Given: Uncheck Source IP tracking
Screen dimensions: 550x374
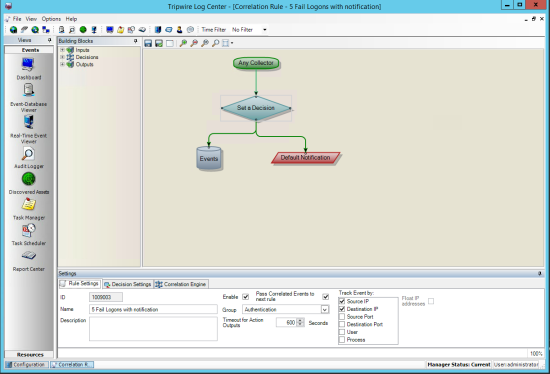Looking at the screenshot, I should click(x=342, y=301).
